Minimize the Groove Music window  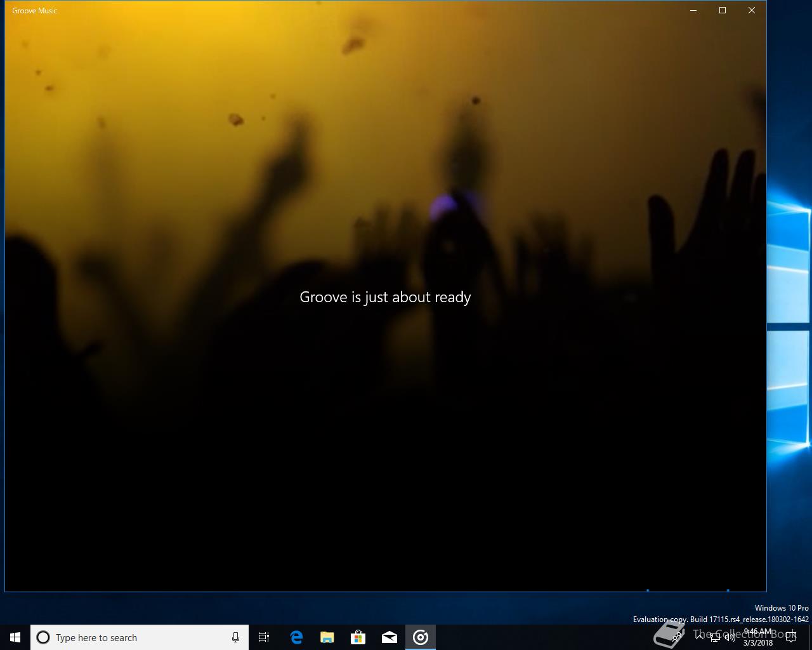(693, 10)
